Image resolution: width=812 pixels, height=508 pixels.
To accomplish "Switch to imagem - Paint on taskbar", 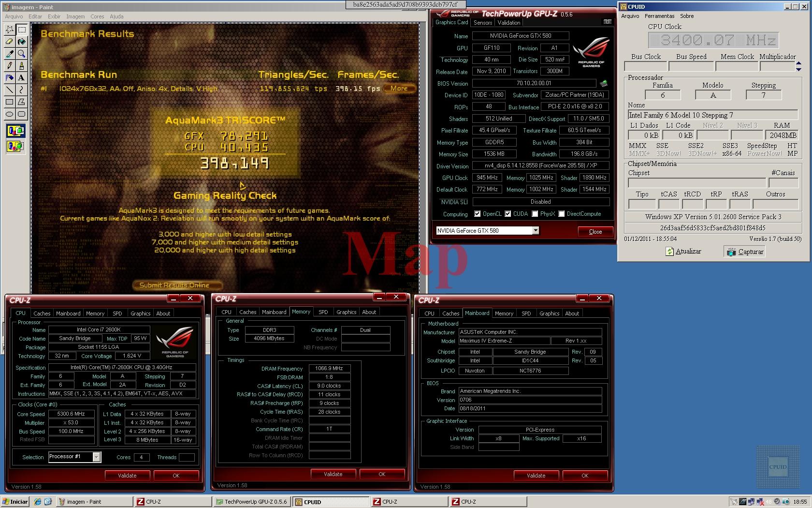I will coord(94,502).
